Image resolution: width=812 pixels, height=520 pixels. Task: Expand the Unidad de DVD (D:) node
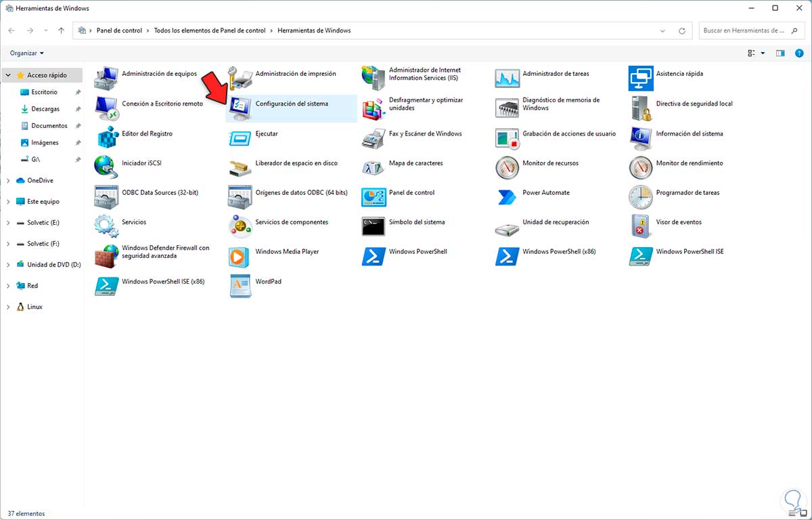8,265
